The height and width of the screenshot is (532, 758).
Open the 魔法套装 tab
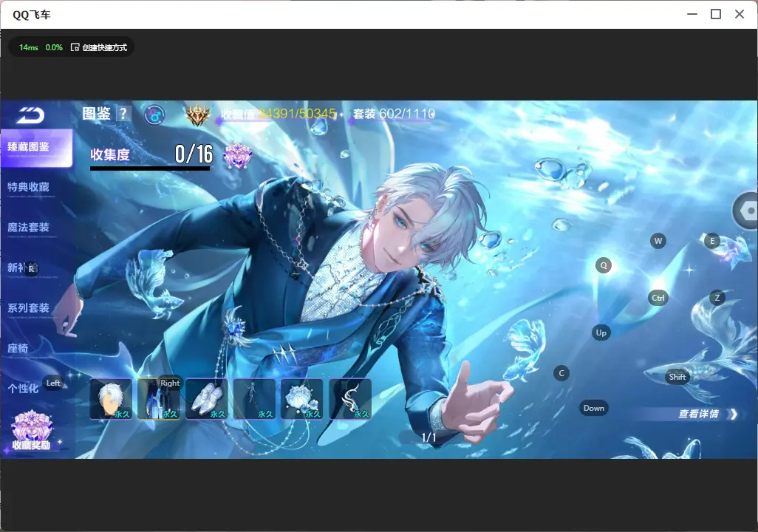(x=29, y=228)
